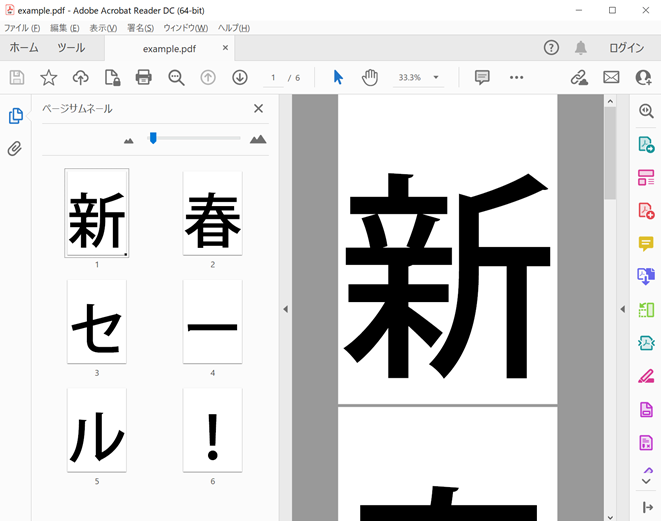Activate the hand pan tool

pyautogui.click(x=370, y=78)
